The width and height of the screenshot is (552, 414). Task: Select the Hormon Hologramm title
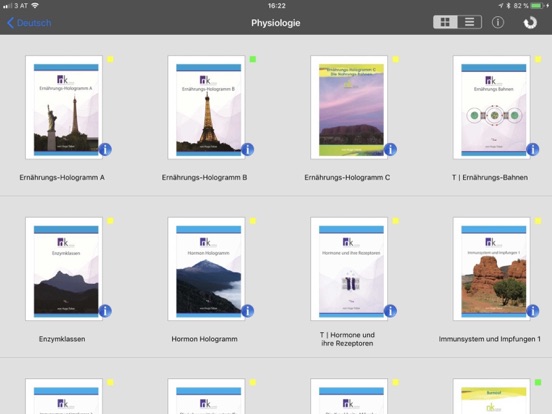click(x=205, y=339)
